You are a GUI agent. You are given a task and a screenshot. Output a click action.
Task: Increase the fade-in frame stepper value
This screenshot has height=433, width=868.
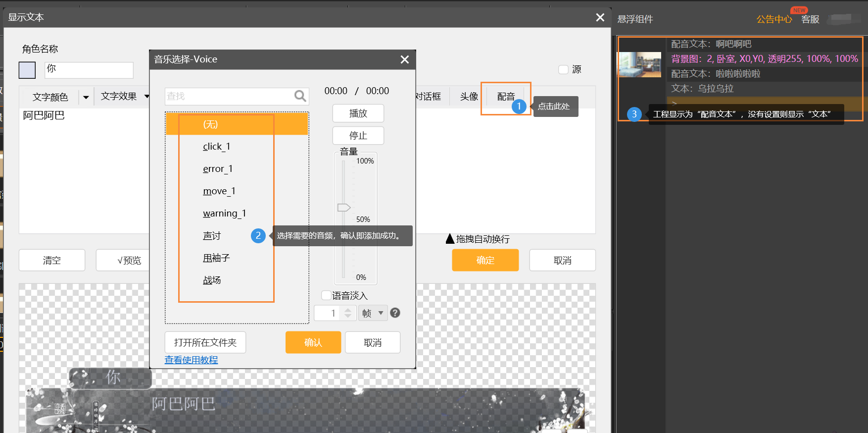point(348,310)
